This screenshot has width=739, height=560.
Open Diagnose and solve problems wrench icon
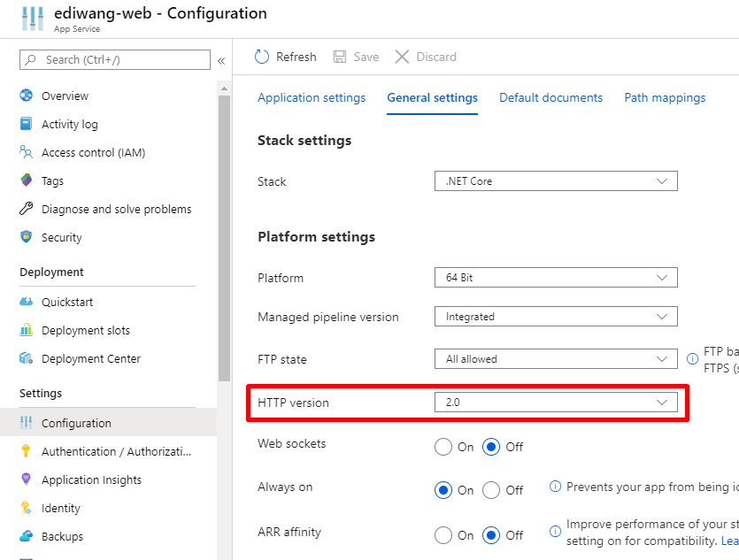click(x=27, y=209)
